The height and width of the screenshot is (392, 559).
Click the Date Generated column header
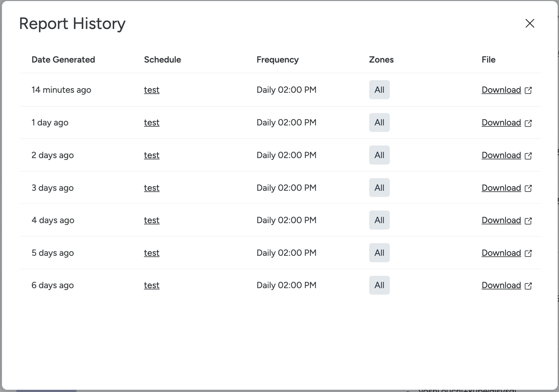click(x=63, y=59)
